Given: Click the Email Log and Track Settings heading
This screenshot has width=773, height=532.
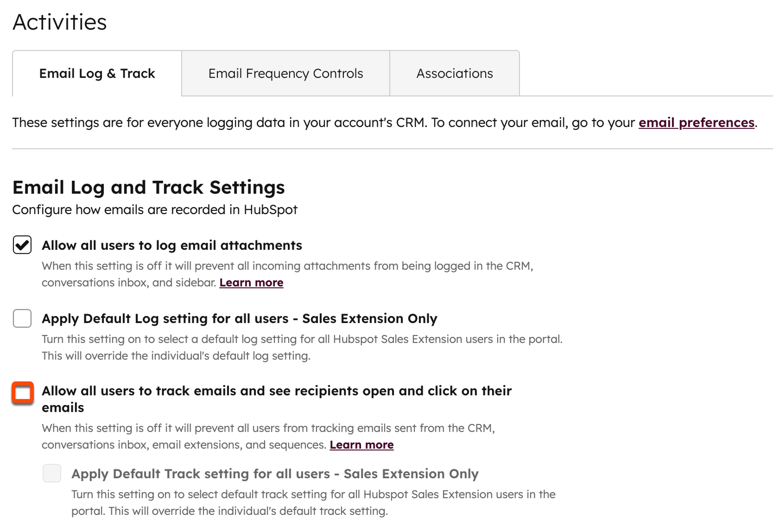Looking at the screenshot, I should pyautogui.click(x=148, y=187).
